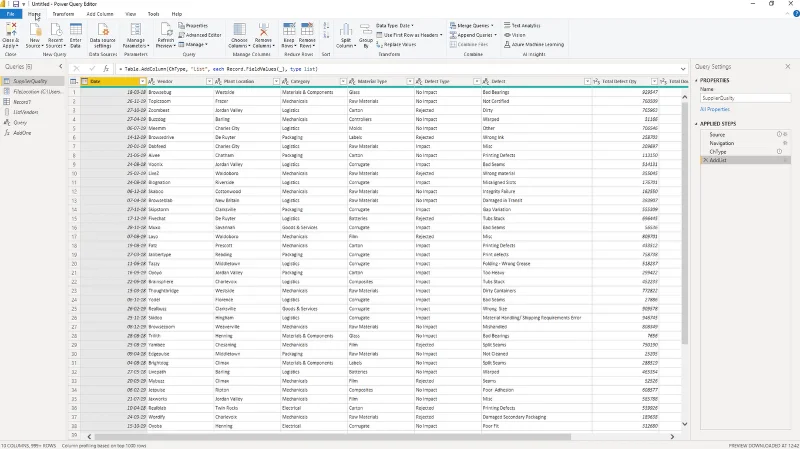The height and width of the screenshot is (449, 800).
Task: Click the formula bar fx icon
Action: tap(106, 68)
